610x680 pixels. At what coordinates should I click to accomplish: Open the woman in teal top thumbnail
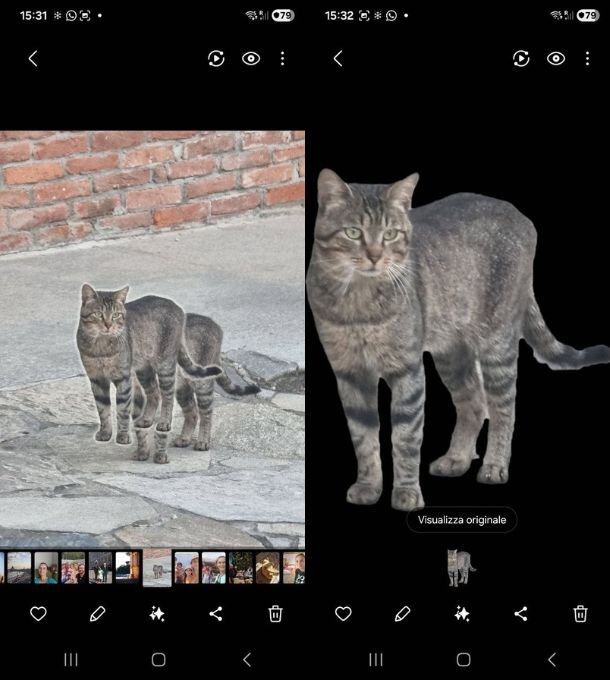(x=46, y=568)
